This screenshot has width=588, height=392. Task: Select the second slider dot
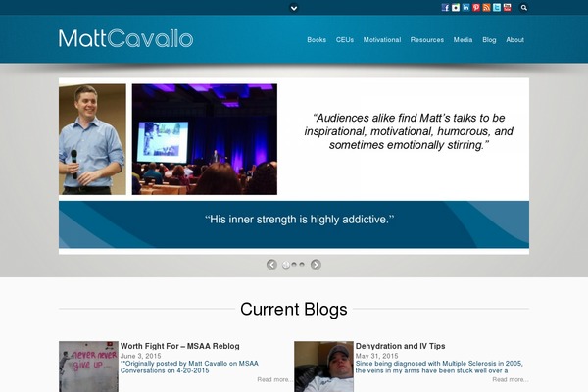pyautogui.click(x=294, y=264)
